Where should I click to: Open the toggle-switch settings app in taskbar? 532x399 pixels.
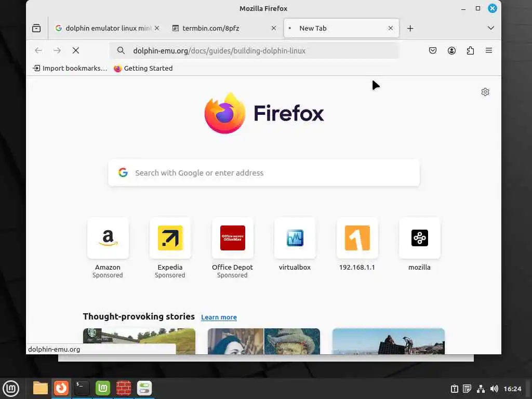pyautogui.click(x=144, y=388)
